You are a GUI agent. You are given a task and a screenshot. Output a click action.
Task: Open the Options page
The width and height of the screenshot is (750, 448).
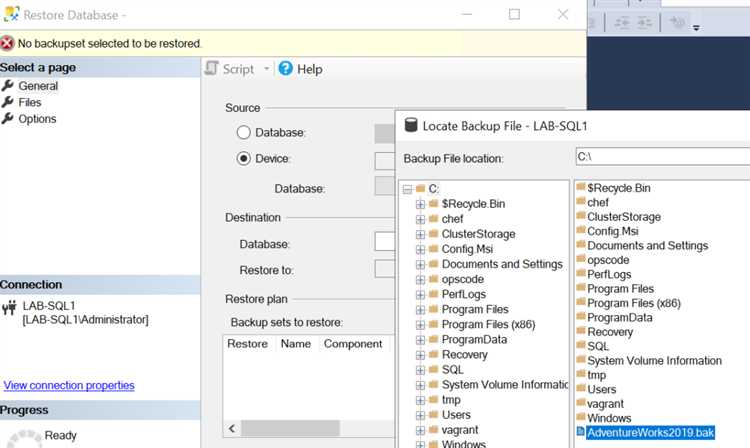click(x=37, y=118)
